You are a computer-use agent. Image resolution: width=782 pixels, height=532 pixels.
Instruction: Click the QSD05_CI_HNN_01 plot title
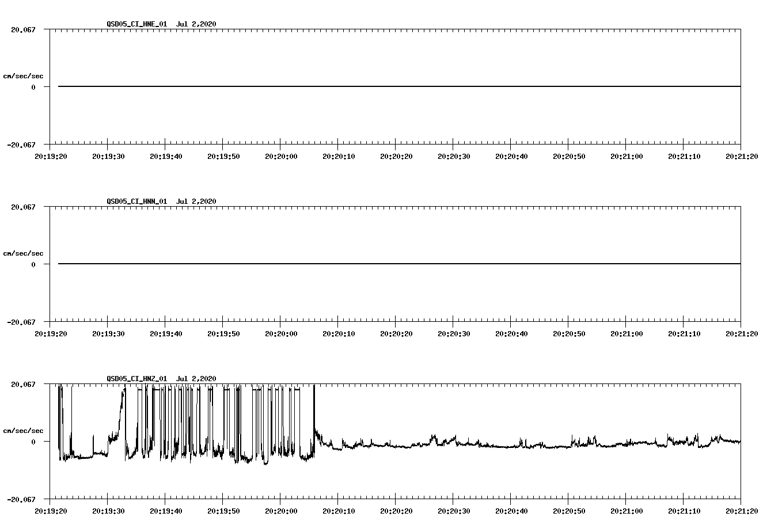point(161,202)
